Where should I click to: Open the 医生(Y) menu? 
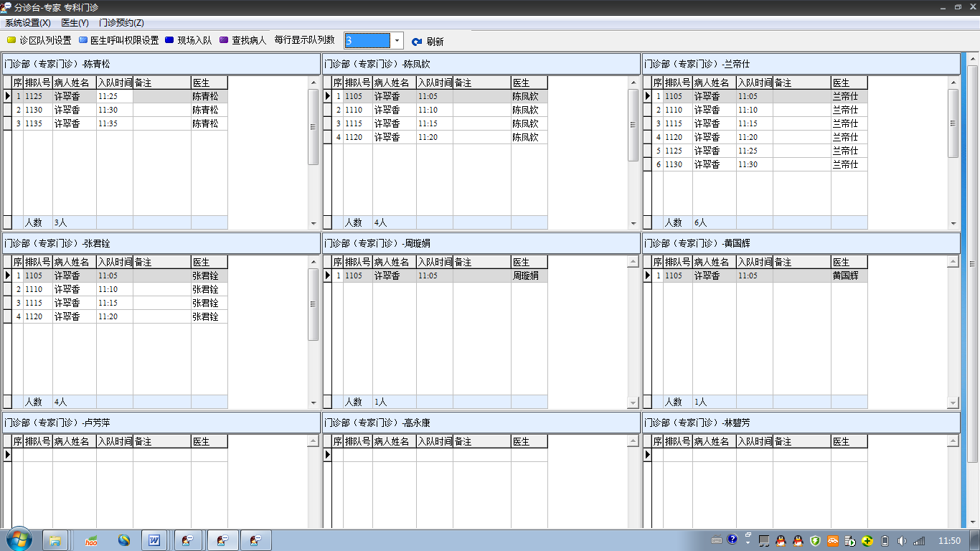click(x=75, y=23)
